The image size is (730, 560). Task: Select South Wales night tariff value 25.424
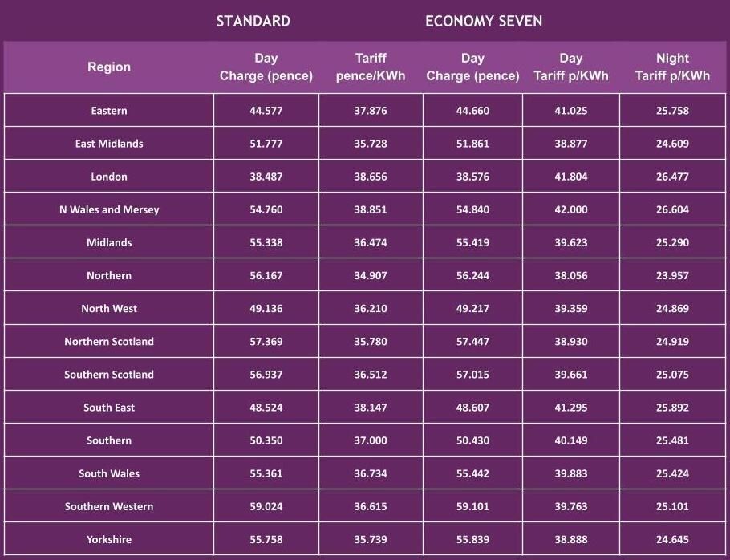[672, 473]
